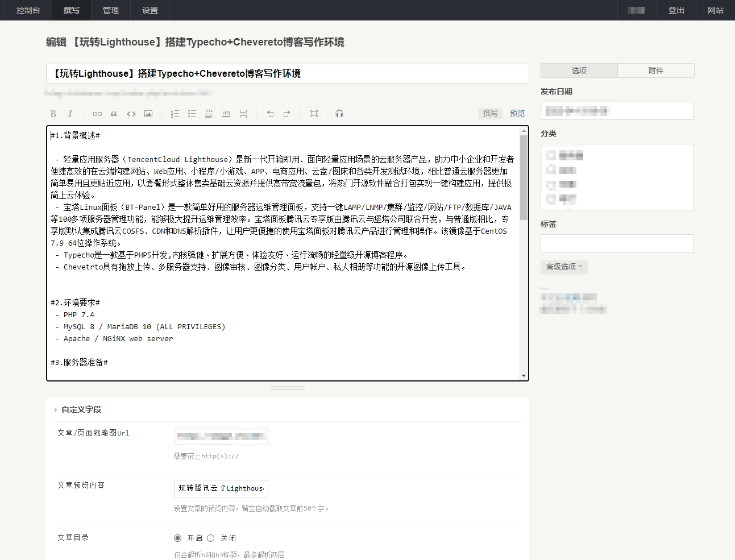The image size is (735, 560).
Task: Focus the article title input field
Action: click(288, 73)
